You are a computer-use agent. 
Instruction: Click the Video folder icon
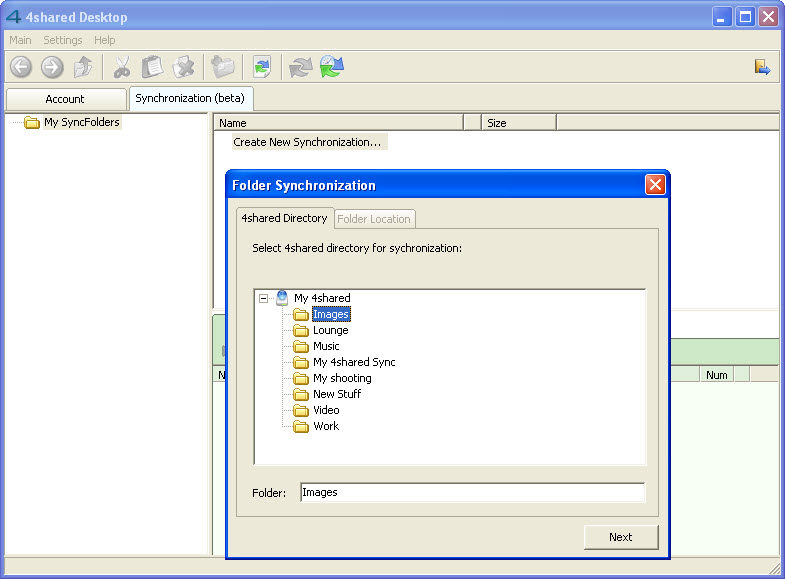tap(301, 410)
